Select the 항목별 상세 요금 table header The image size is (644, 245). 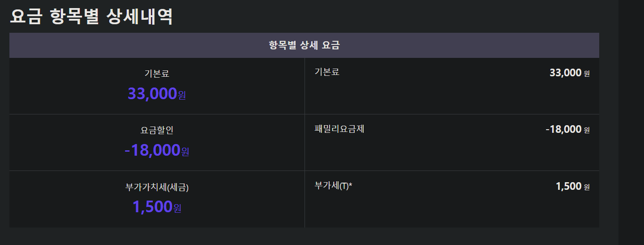click(x=304, y=45)
